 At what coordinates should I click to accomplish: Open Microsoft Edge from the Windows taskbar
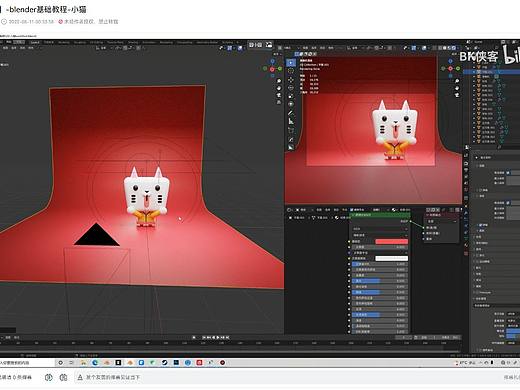click(95, 363)
